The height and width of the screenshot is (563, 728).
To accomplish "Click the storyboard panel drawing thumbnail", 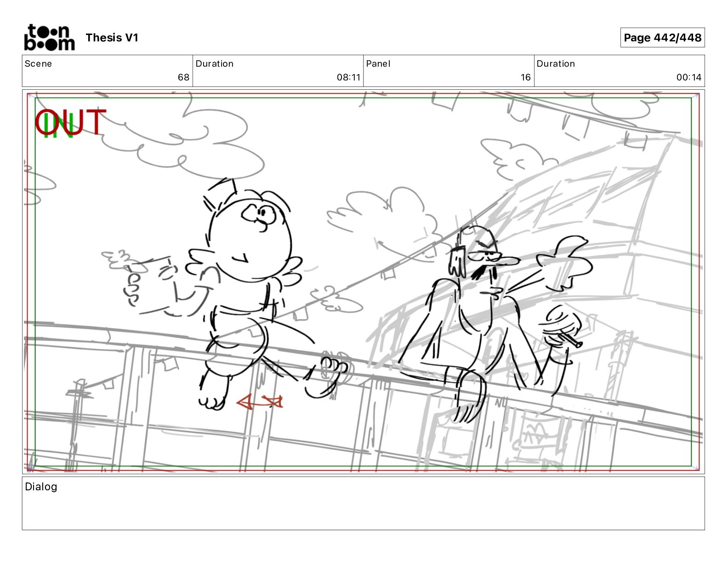I will coord(363,282).
